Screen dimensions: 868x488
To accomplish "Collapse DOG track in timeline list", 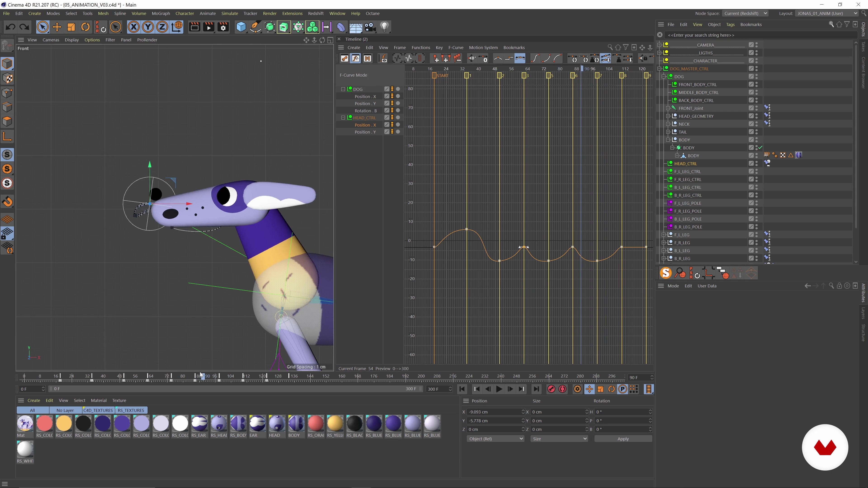I will point(343,89).
